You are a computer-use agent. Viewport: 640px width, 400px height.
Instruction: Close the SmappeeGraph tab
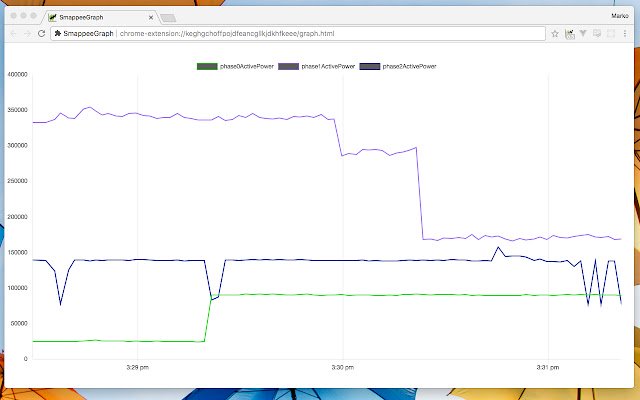tap(151, 18)
